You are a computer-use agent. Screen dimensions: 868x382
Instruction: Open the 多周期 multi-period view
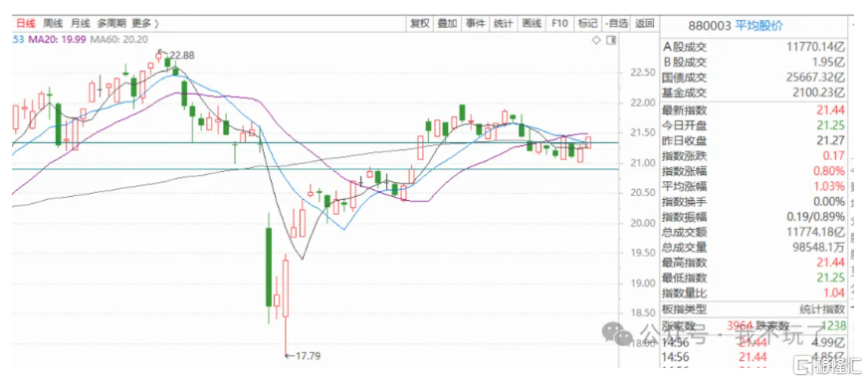click(x=111, y=24)
